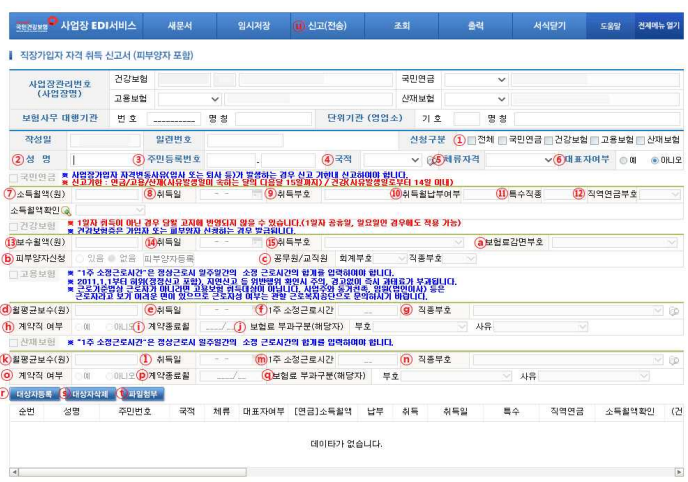Open 국민연금 사업장관리번호 dropdown
Image resolution: width=688 pixels, height=482 pixels.
(476, 80)
